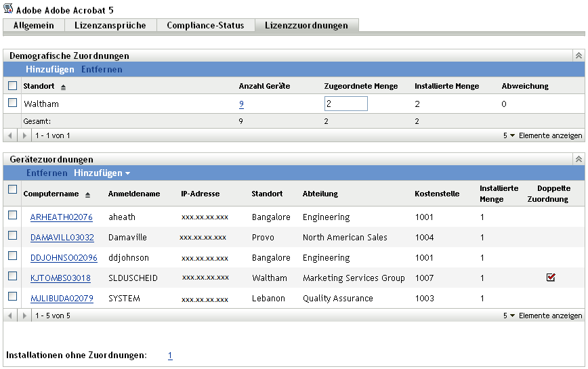Image resolution: width=588 pixels, height=369 pixels.
Task: Click the Doppelte Zuordnung checkmark icon for KJTOMBS03018
Action: 550,277
